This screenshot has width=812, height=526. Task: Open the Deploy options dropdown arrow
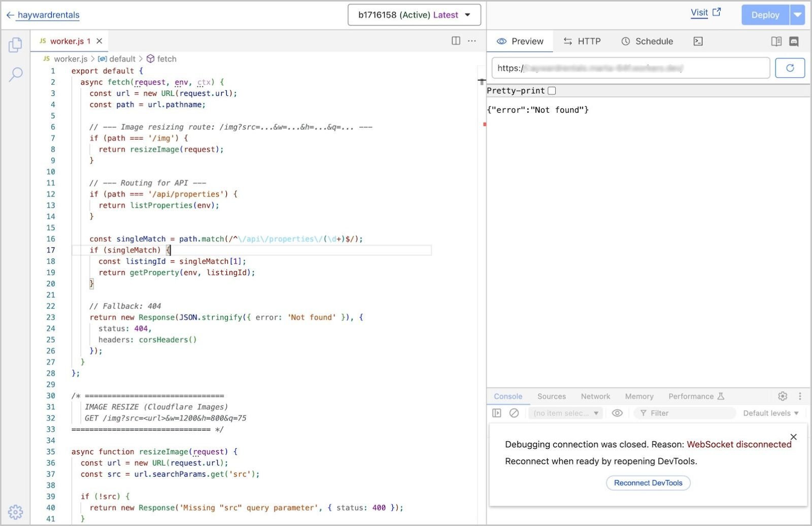[x=798, y=15]
